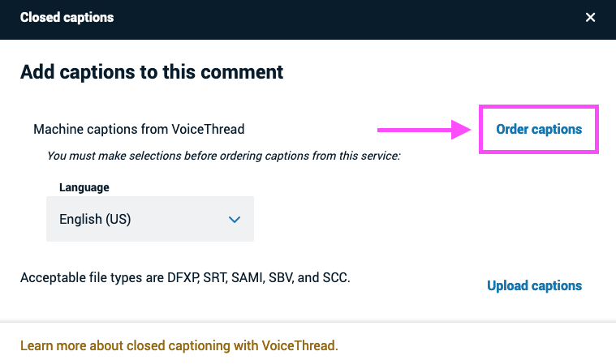Click the Order captions link
616x364 pixels.
tap(539, 129)
